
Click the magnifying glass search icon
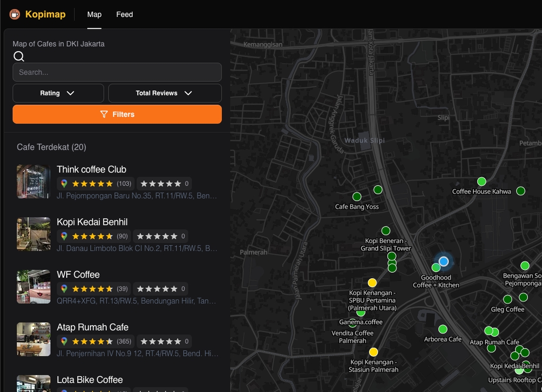point(18,56)
